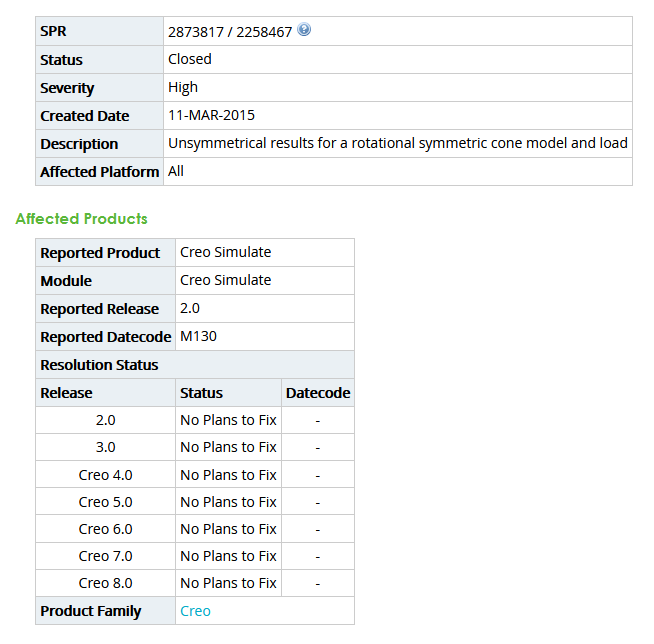Select the Reported Product value Creo Simulate
The height and width of the screenshot is (644, 654).
(225, 252)
